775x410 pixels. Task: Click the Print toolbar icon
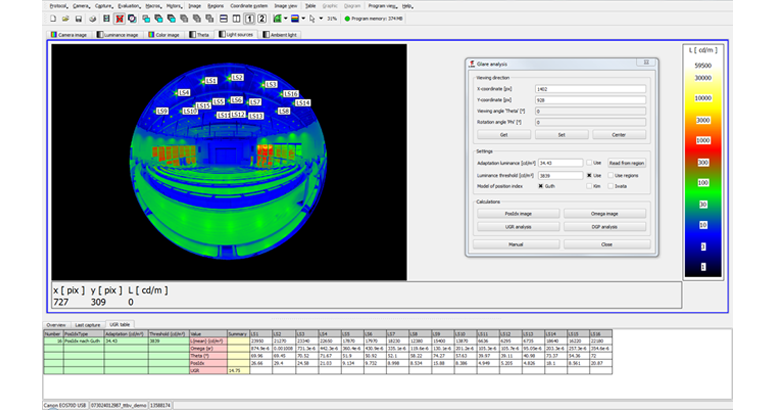pos(92,19)
